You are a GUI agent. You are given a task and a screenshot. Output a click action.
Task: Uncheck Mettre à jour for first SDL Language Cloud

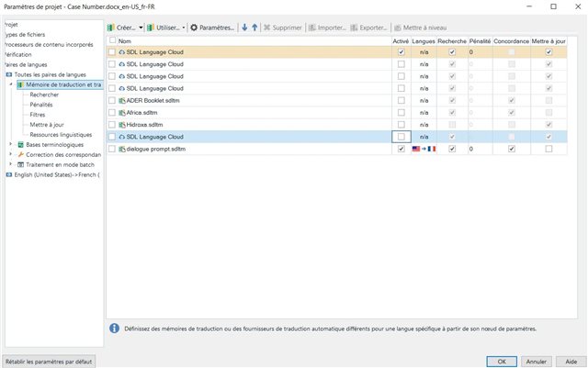click(x=548, y=52)
